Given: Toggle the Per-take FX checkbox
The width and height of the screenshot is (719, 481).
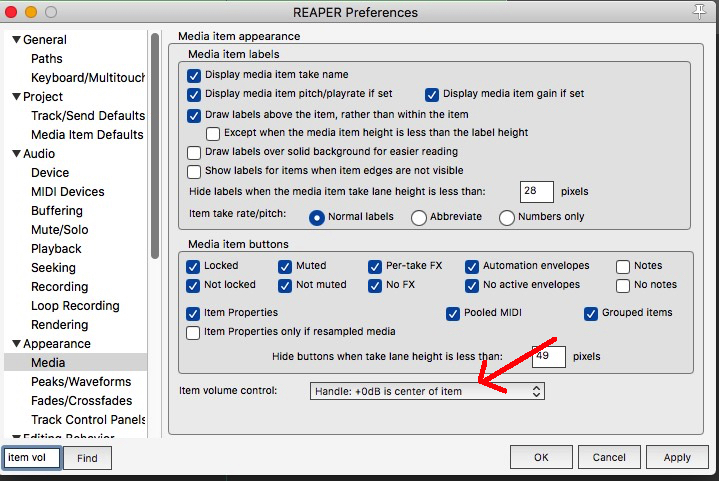Looking at the screenshot, I should [x=375, y=266].
